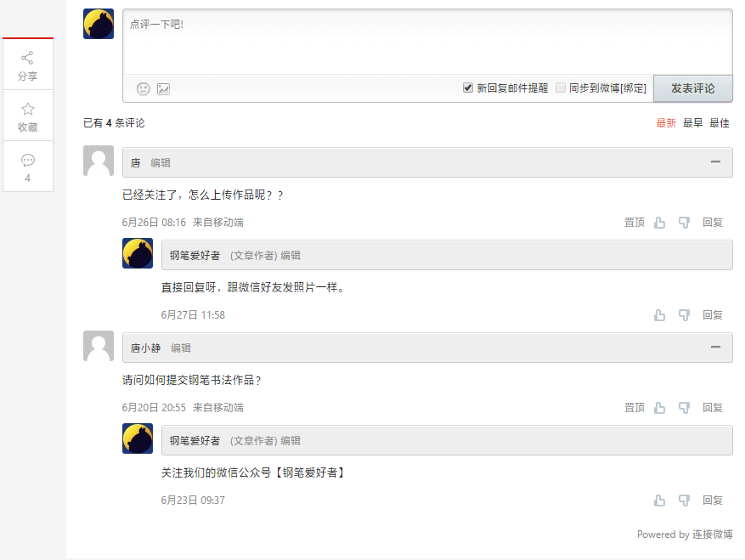
Task: Sort comments by 最新
Action: [666, 123]
